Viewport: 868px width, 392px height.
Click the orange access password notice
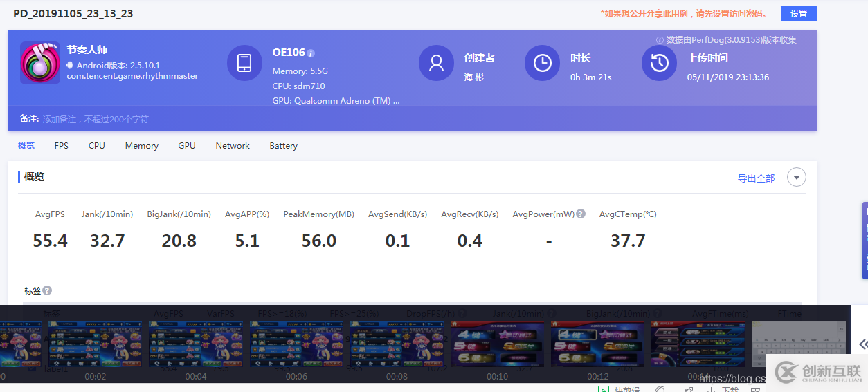(685, 13)
